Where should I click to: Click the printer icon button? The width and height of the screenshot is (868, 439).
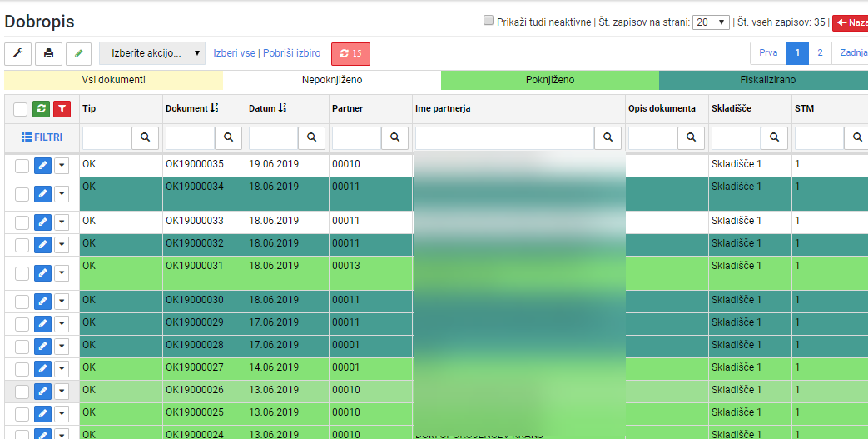click(x=49, y=54)
